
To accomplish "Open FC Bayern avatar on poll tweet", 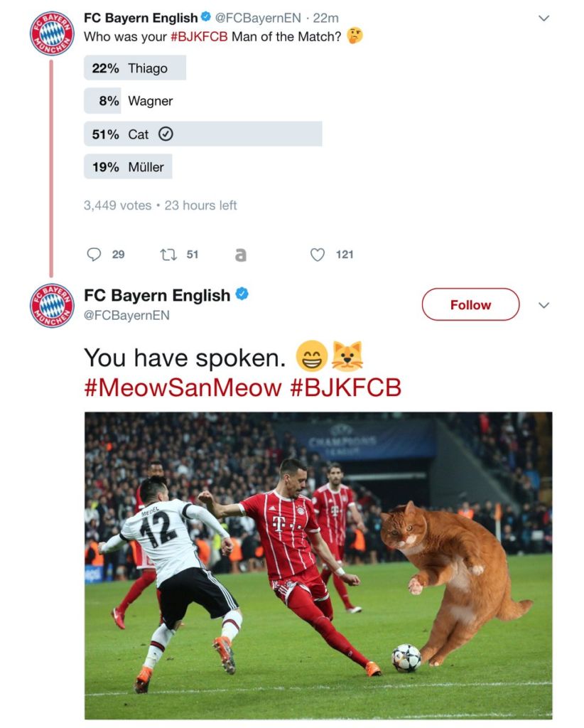I will pyautogui.click(x=52, y=33).
